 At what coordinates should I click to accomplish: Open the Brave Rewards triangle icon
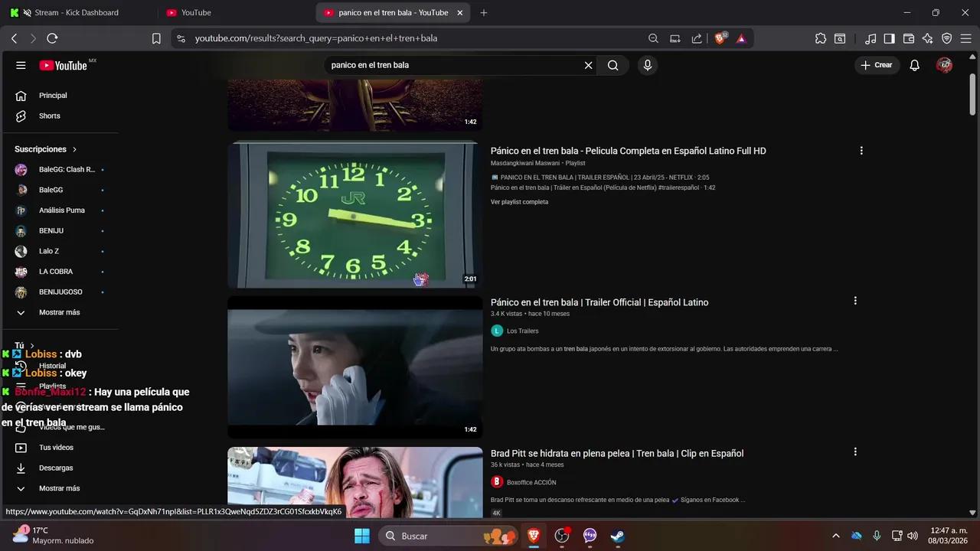tap(741, 38)
